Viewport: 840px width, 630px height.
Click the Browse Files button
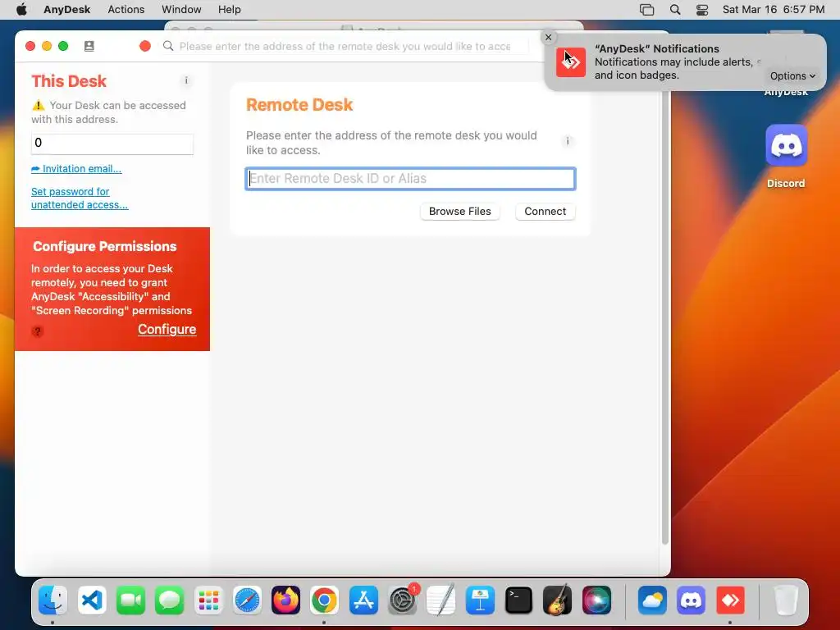[459, 211]
